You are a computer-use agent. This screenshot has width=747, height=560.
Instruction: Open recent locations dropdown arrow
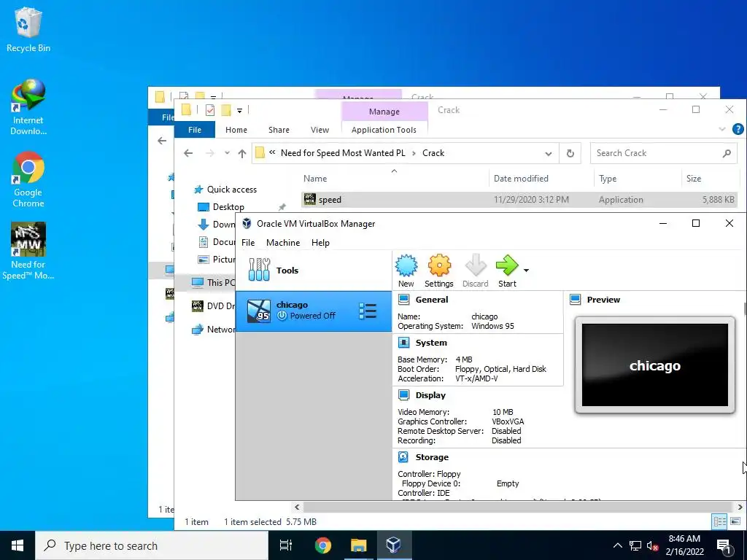coord(228,153)
